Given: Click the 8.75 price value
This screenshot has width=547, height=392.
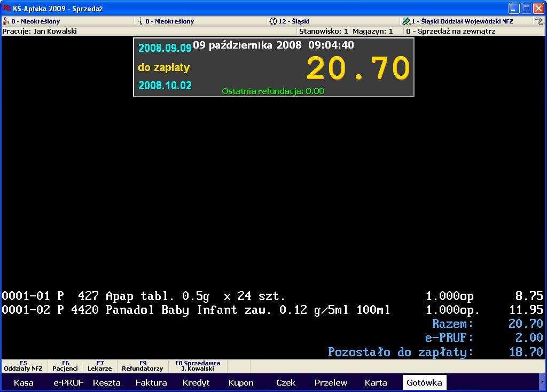Looking at the screenshot, I should (x=529, y=296).
